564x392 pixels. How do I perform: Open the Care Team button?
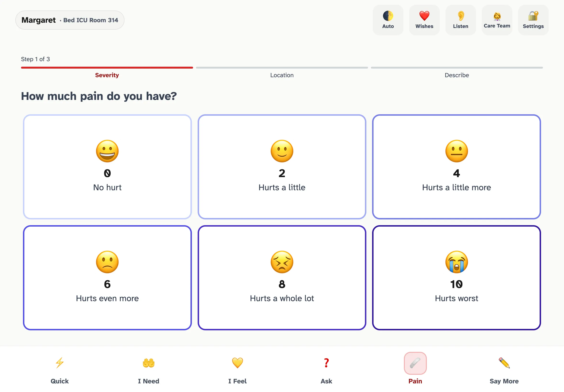click(x=497, y=20)
